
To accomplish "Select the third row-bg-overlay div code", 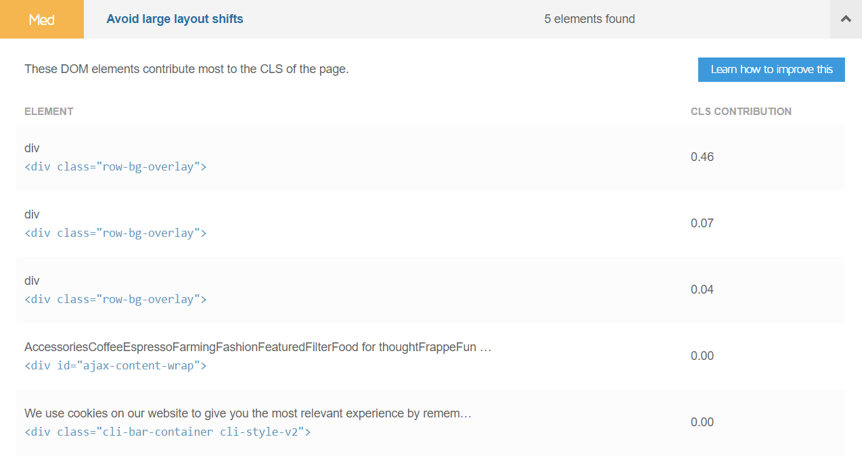I will 116,299.
